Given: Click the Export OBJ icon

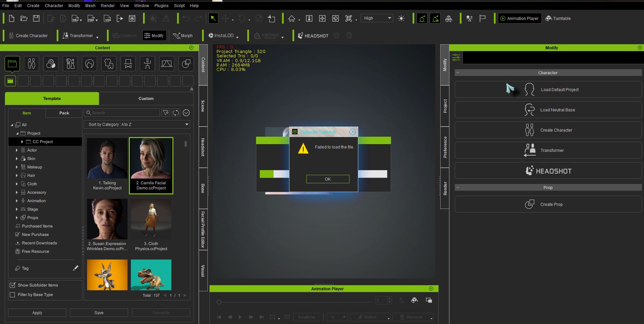Looking at the screenshot, I should tap(76, 19).
